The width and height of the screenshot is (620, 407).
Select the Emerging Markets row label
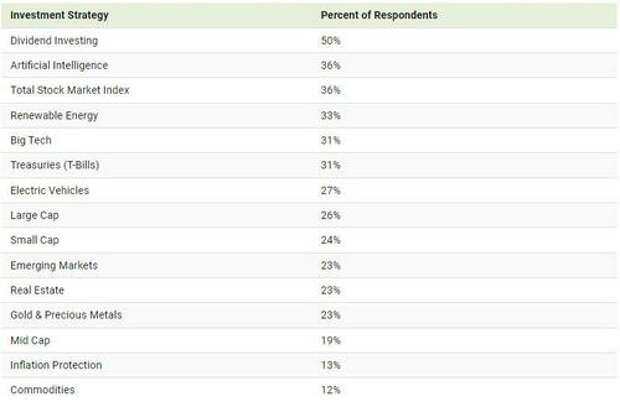pos(54,265)
